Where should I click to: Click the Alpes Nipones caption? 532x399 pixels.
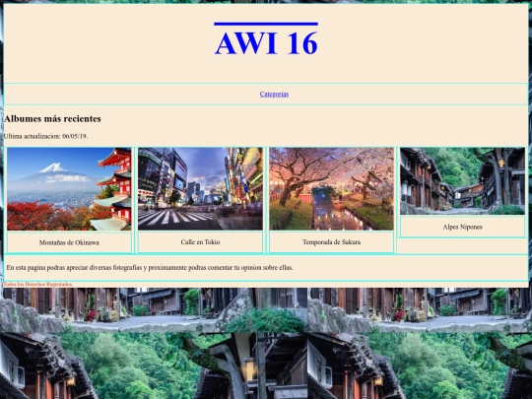point(462,227)
